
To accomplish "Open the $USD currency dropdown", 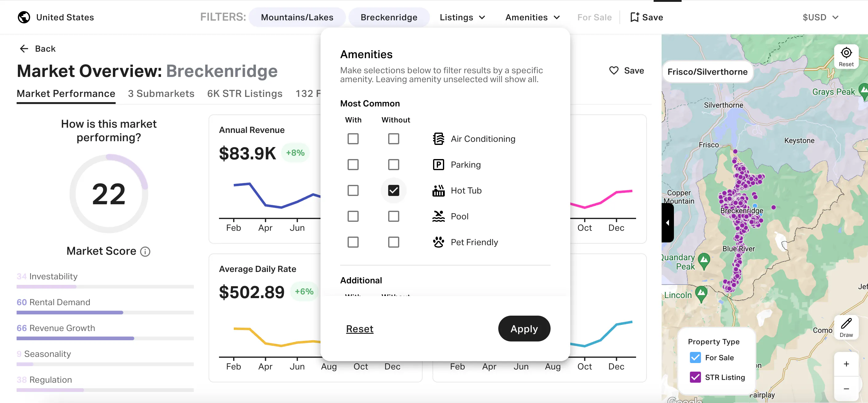I will tap(820, 17).
